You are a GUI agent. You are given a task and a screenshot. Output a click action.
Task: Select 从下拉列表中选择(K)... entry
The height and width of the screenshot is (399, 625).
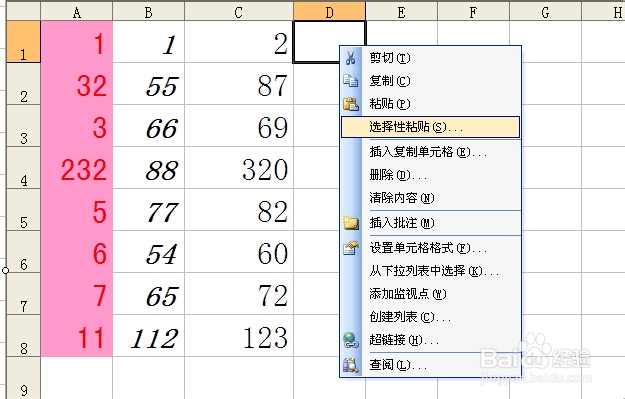pos(430,271)
